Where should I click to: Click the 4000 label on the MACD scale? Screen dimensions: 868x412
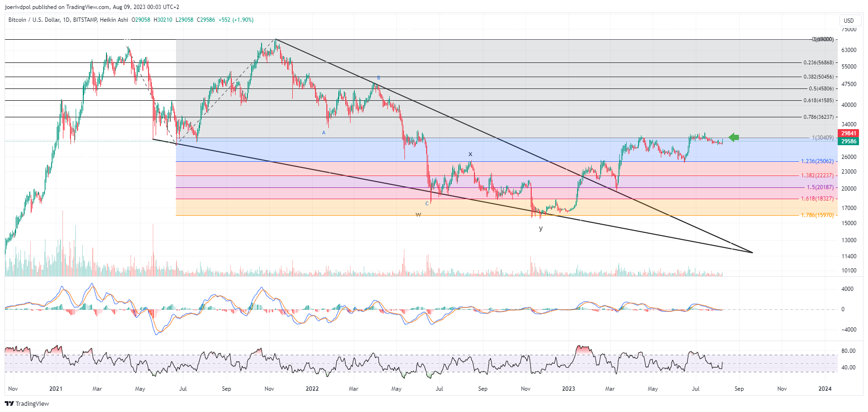[848, 289]
